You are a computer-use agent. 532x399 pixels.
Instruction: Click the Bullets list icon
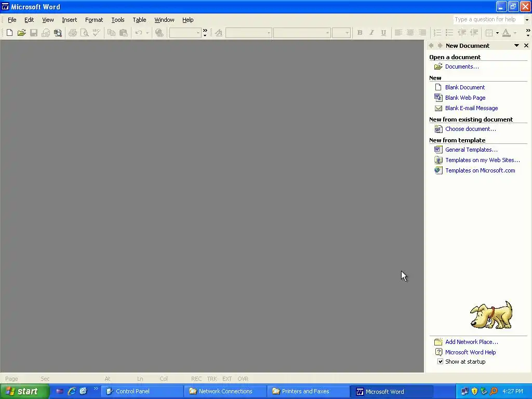[449, 33]
